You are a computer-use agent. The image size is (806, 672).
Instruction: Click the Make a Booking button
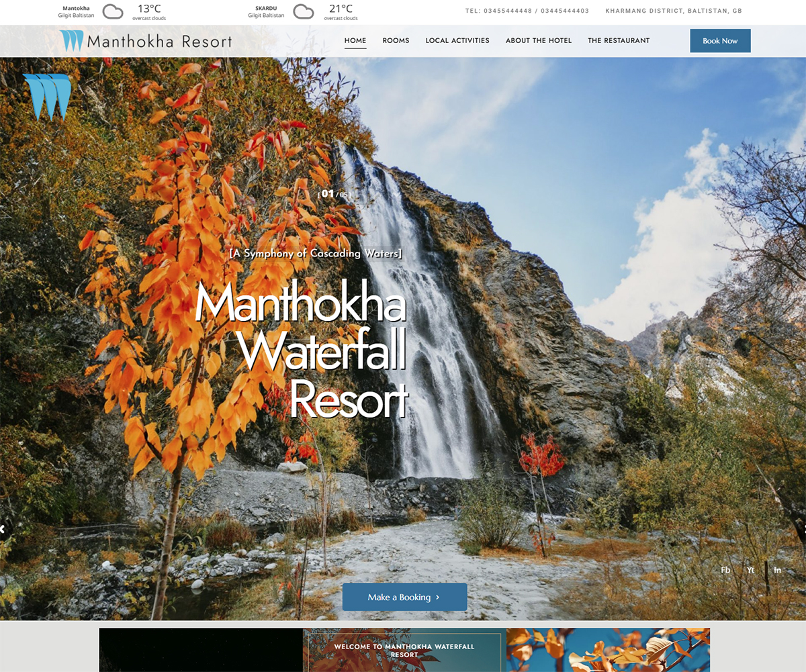click(404, 597)
